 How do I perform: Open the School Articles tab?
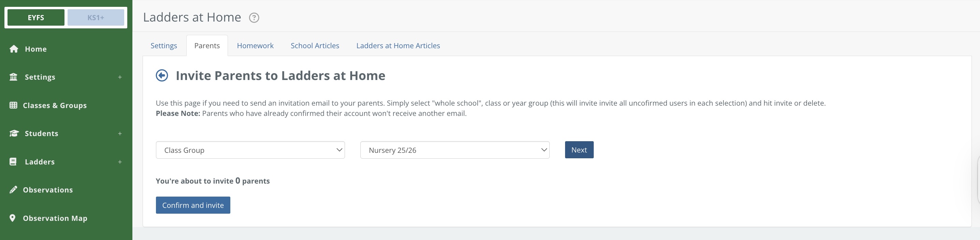click(315, 46)
